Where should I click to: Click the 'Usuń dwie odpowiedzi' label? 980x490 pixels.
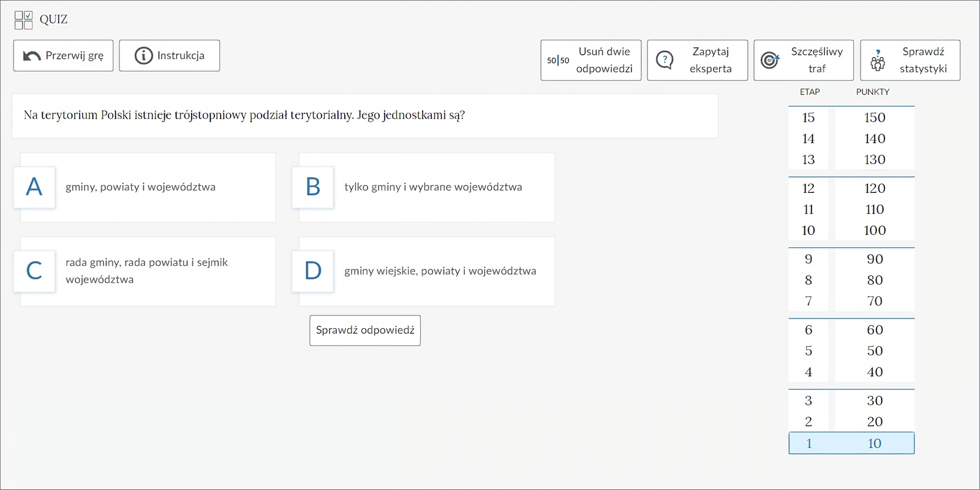604,60
